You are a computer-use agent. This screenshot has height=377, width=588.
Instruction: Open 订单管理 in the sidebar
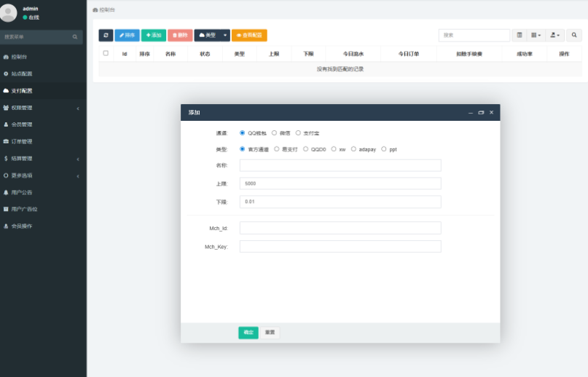point(22,141)
